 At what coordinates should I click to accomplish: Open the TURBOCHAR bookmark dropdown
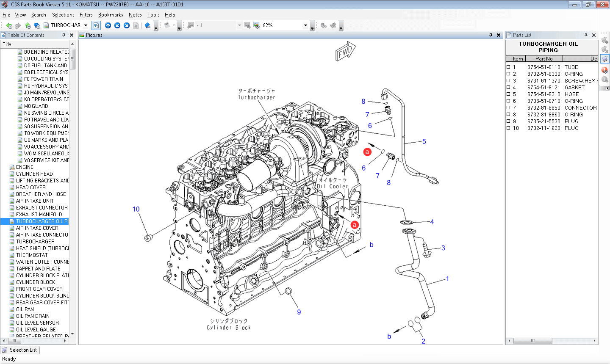click(x=86, y=25)
